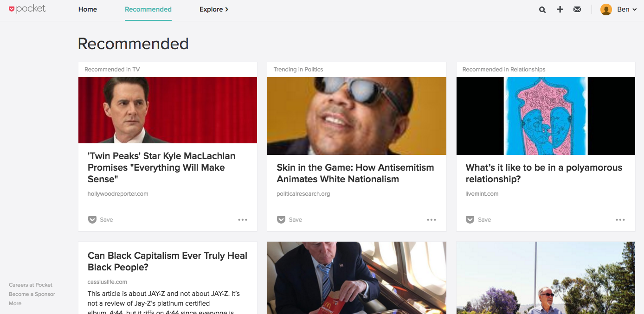Open the search magnifier icon
The image size is (644, 314).
[542, 9]
